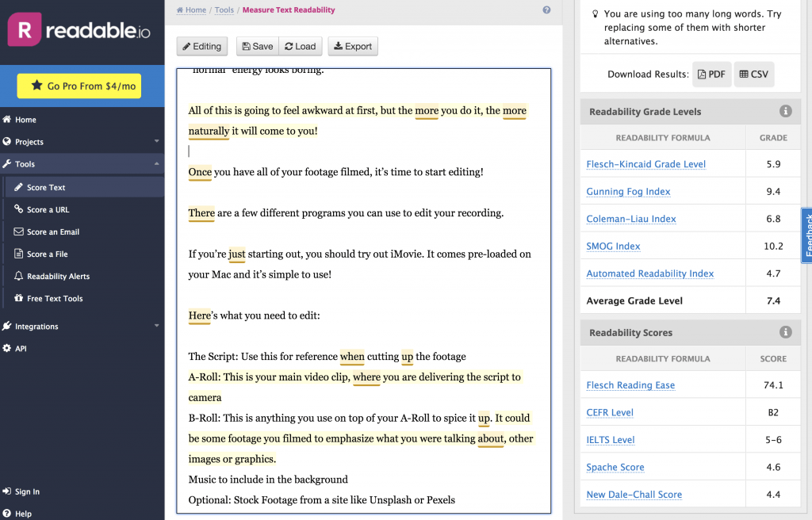
Task: Click the help question mark icon in breadcrumb bar
Action: [x=546, y=10]
